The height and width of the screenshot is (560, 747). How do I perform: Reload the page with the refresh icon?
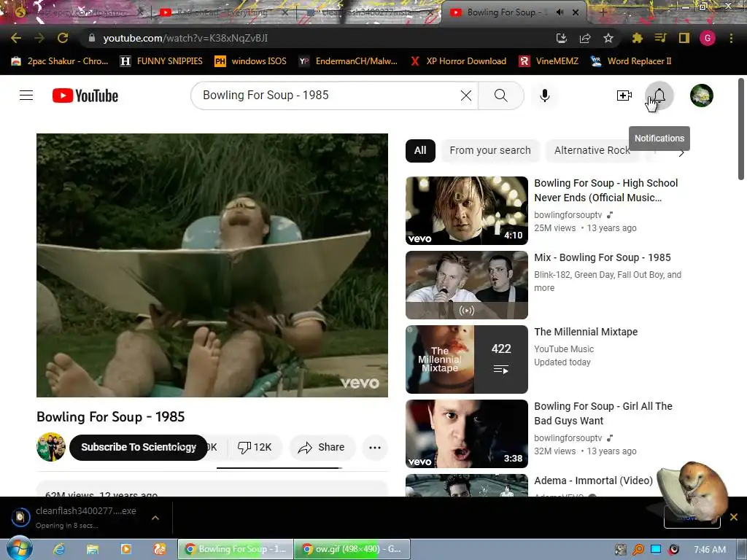(x=63, y=38)
